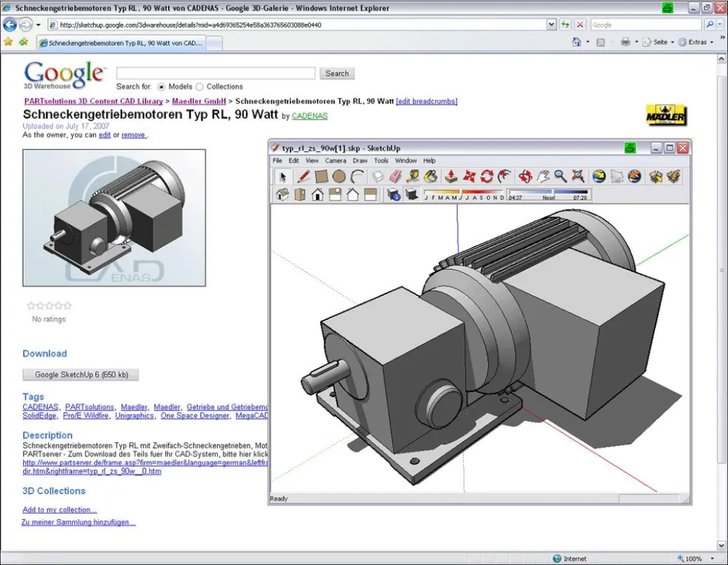Open a new blank browser tab
The width and height of the screenshot is (728, 565).
[214, 43]
